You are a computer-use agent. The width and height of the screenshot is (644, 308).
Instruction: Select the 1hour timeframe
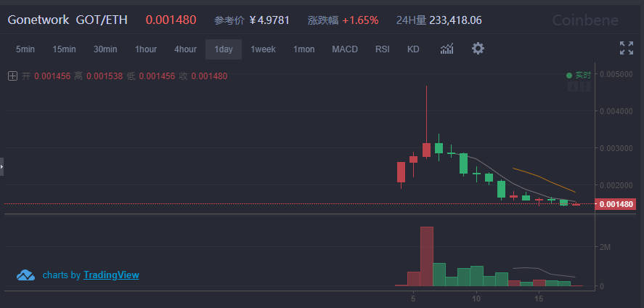[x=145, y=49]
